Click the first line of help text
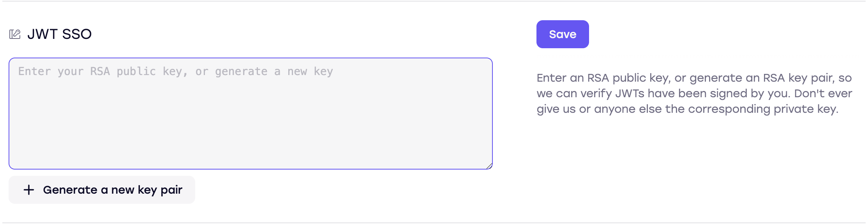Screen dimensions: 868x224 694,78
